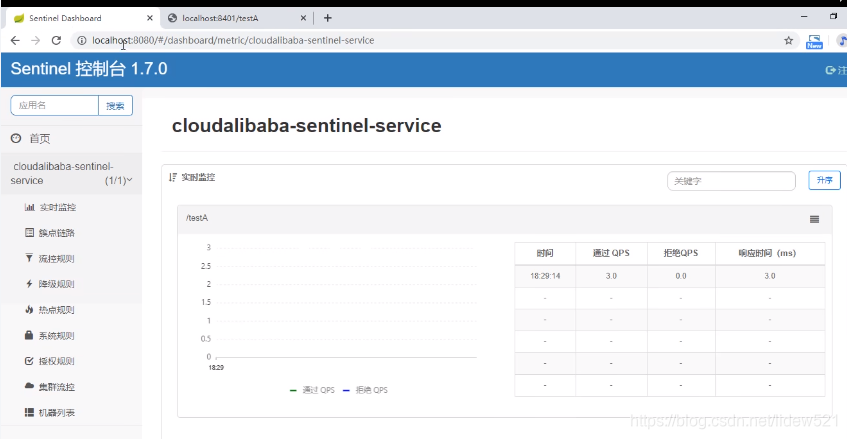The width and height of the screenshot is (847, 439).
Task: Click the New extension icon in toolbar
Action: (x=814, y=42)
